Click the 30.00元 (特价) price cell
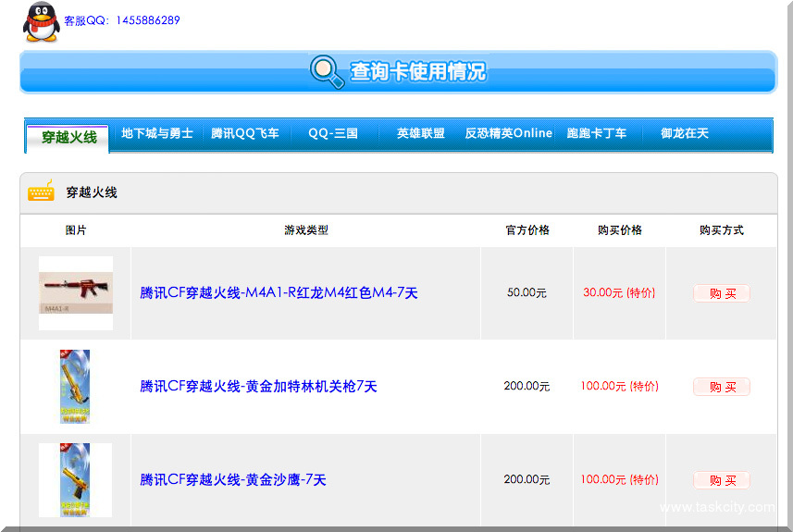 (x=619, y=292)
